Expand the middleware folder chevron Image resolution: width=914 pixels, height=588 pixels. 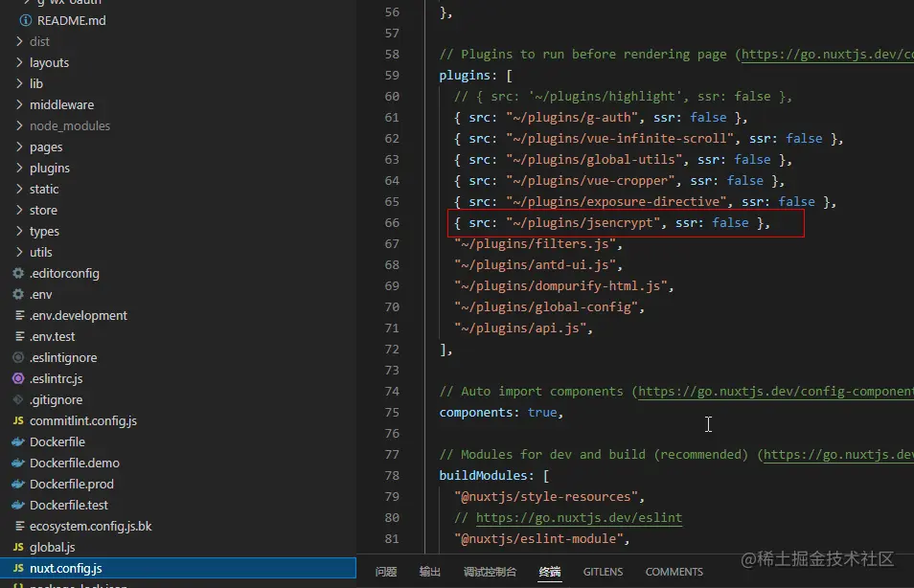19,104
